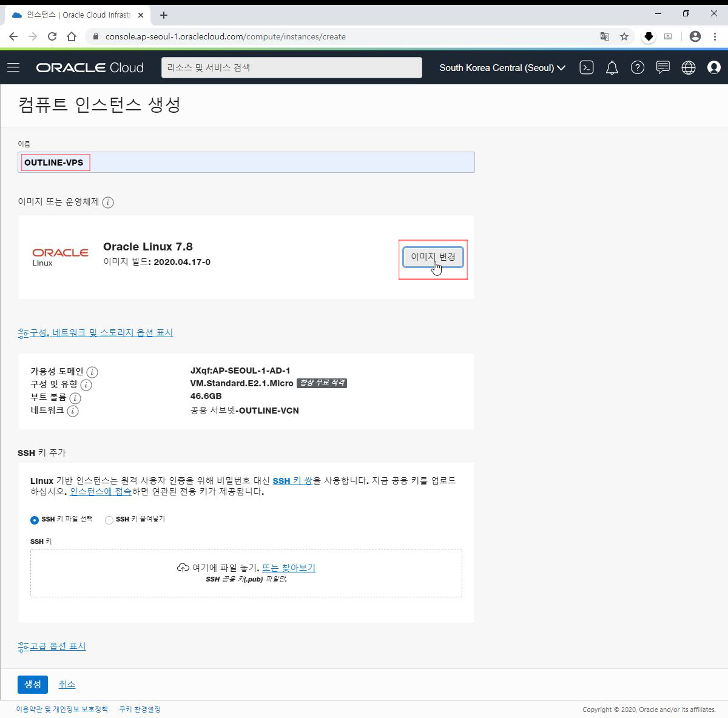Click the Oracle Cloud logo
The height and width of the screenshot is (718, 728).
click(90, 67)
